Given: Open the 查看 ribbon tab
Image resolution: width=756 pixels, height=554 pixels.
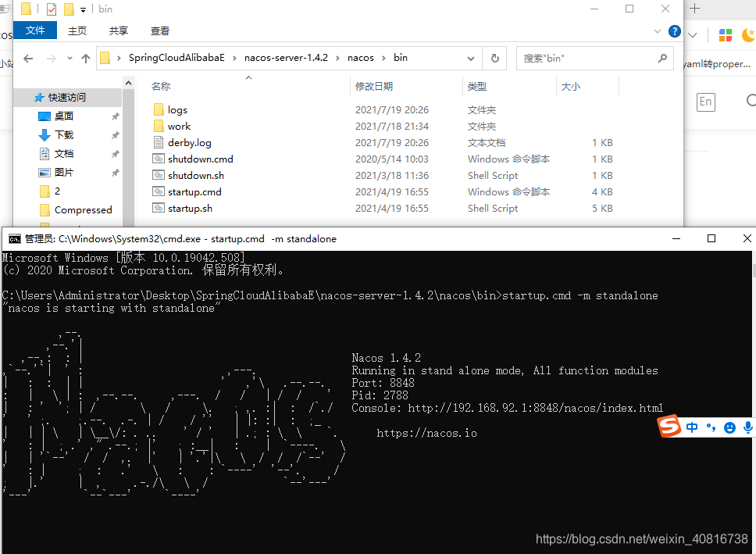Looking at the screenshot, I should pos(159,31).
